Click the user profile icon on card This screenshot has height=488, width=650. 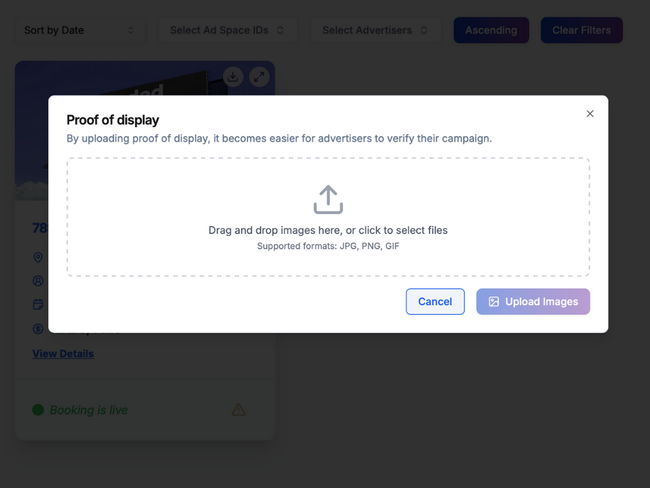(39, 281)
